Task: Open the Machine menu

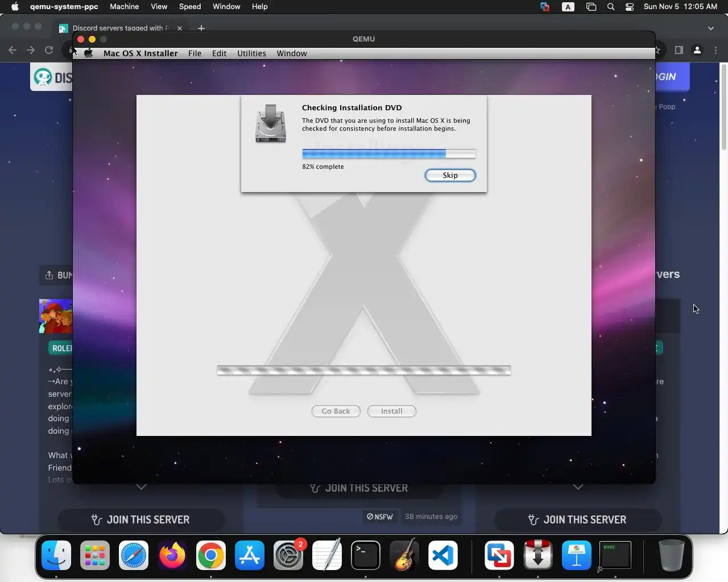Action: tap(125, 7)
